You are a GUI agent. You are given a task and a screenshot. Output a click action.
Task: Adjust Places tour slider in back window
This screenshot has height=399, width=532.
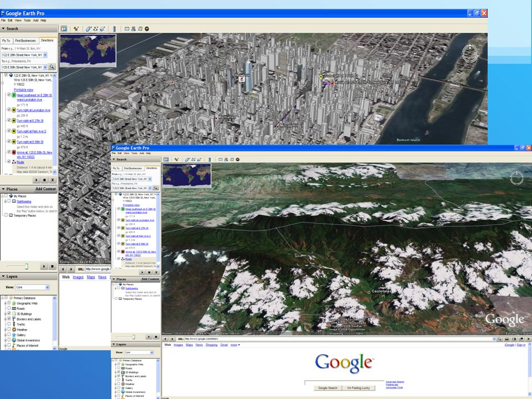pyautogui.click(x=27, y=267)
